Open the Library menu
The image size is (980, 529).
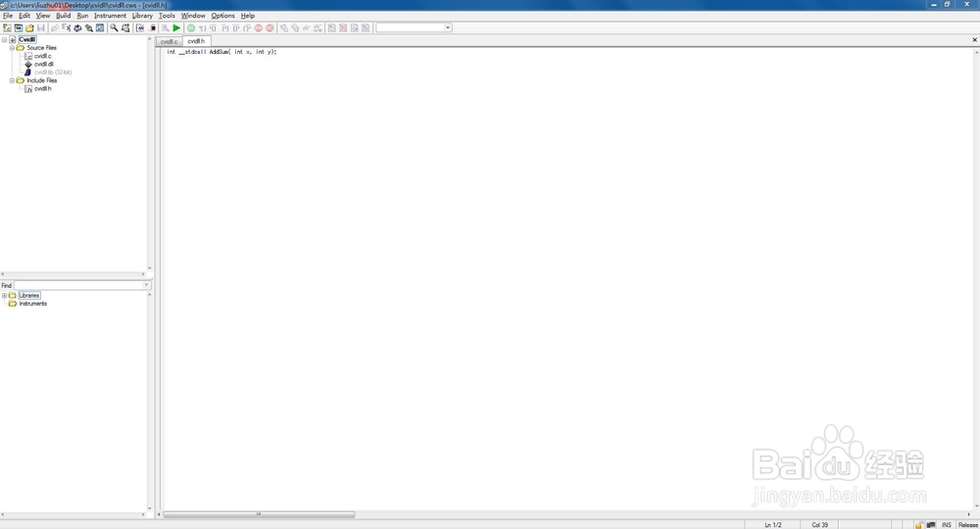point(142,16)
